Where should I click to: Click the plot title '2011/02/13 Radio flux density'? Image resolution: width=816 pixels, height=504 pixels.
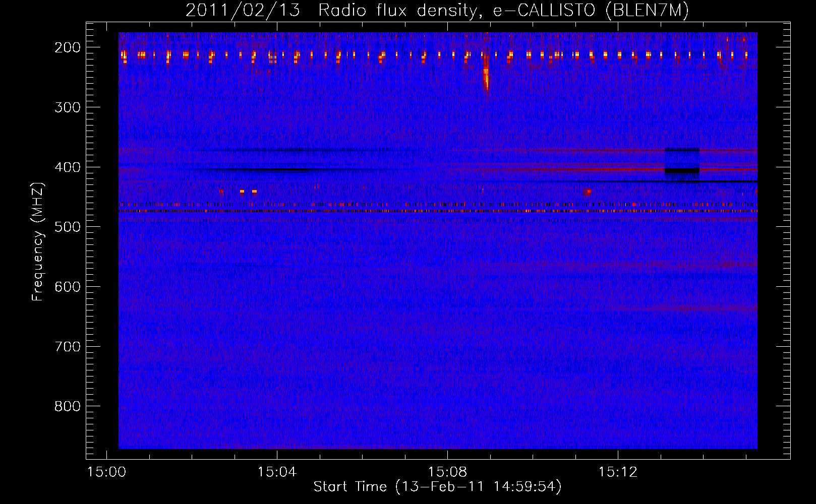[330, 10]
